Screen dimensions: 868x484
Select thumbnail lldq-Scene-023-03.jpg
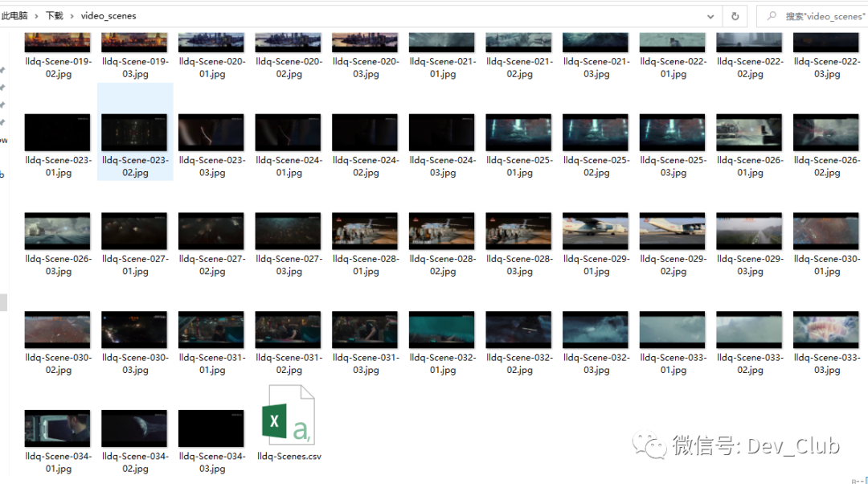click(211, 133)
